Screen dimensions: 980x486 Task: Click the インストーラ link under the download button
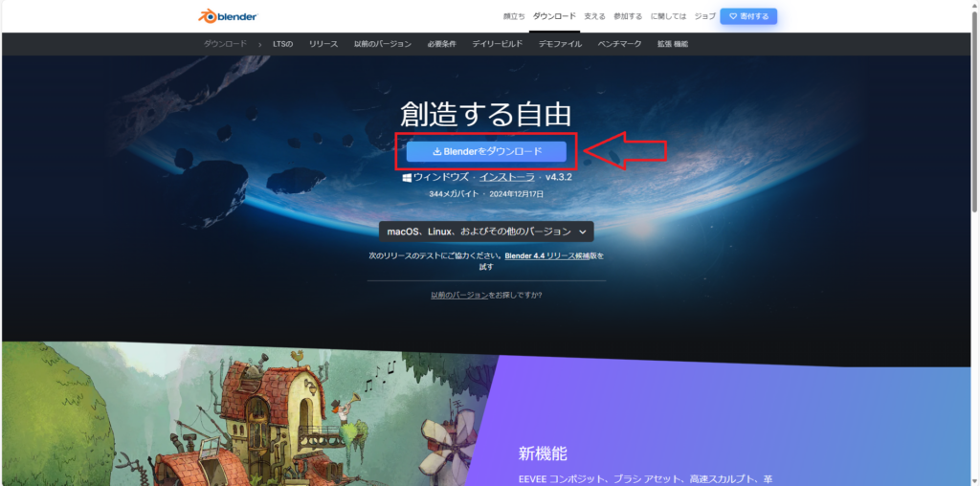(507, 177)
